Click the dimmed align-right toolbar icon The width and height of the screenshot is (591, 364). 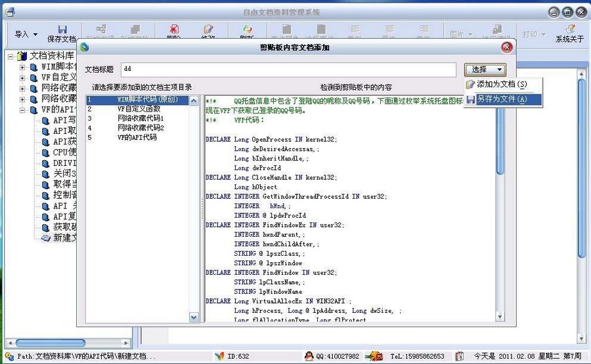424,29
